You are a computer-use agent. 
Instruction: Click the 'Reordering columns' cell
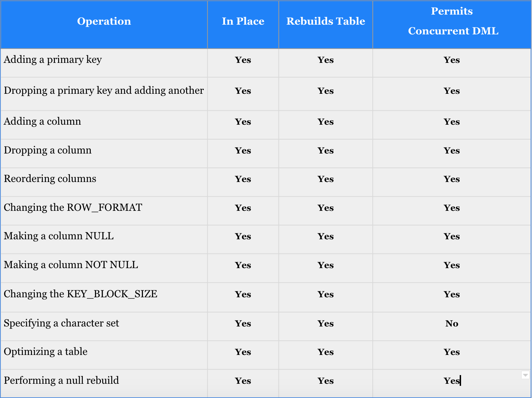pos(50,179)
